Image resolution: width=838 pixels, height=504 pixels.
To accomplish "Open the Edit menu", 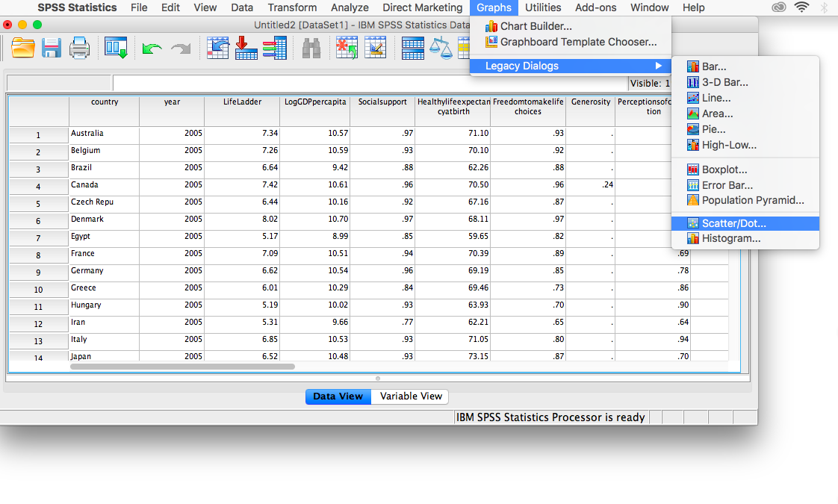I will click(170, 7).
